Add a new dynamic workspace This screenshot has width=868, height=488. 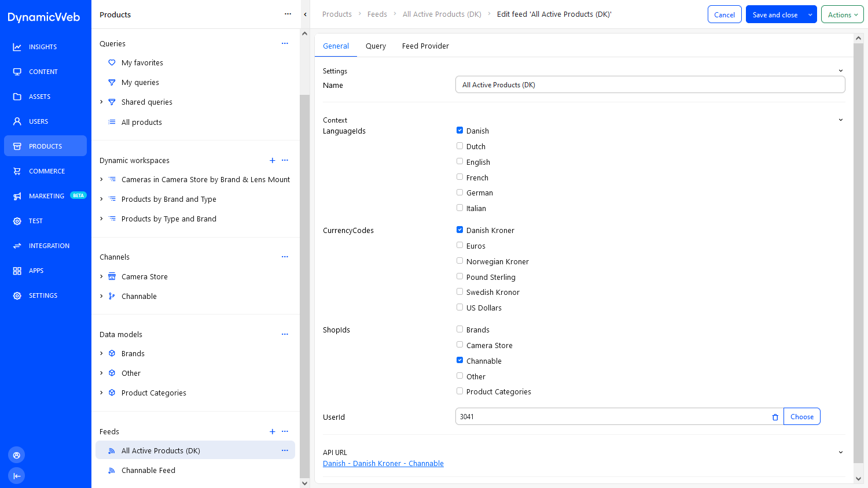click(273, 160)
